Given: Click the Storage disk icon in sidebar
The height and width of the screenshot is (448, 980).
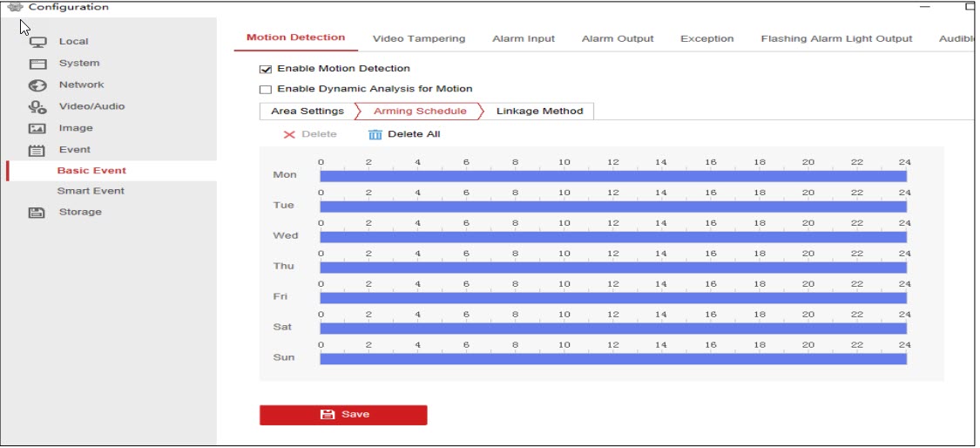Looking at the screenshot, I should point(37,213).
